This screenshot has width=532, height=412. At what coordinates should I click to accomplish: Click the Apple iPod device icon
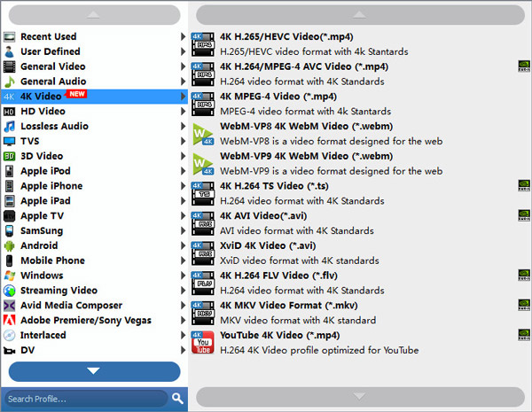pos(9,171)
